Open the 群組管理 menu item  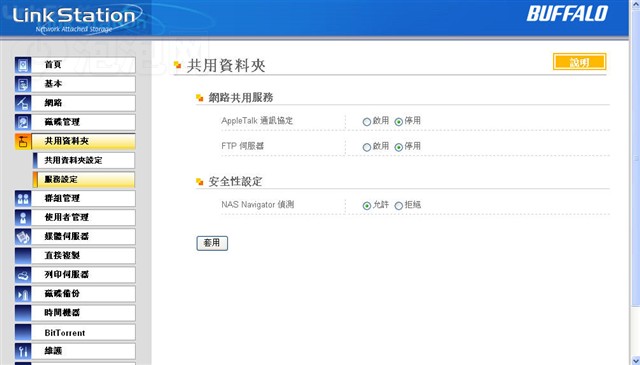point(83,198)
